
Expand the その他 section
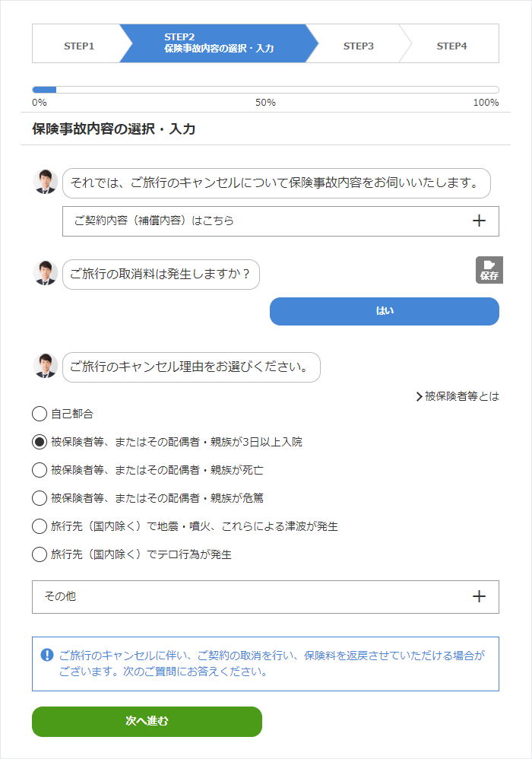point(265,597)
